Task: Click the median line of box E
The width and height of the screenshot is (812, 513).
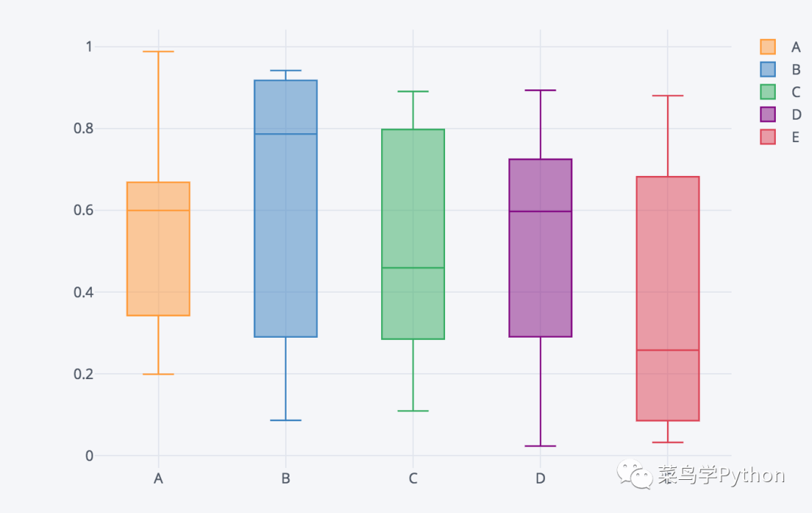Action: coord(668,351)
